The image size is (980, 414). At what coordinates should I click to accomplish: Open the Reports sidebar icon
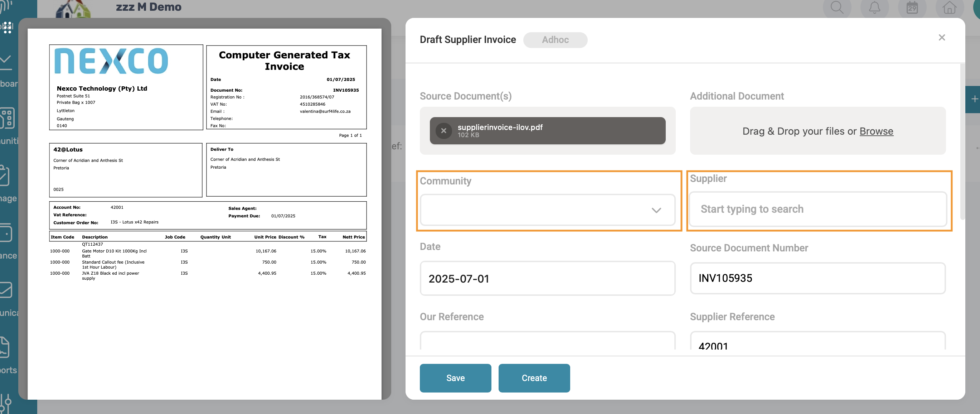pyautogui.click(x=5, y=347)
